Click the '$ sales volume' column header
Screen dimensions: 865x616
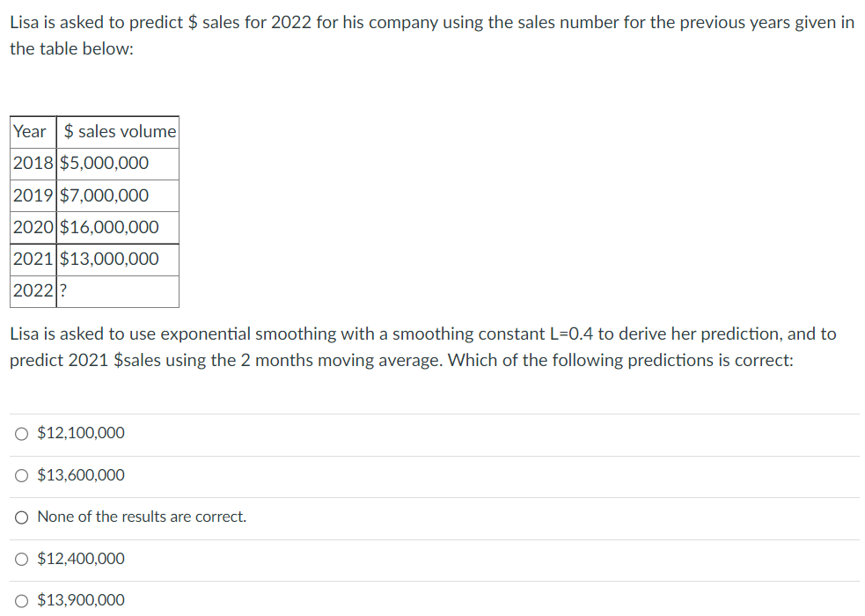pyautogui.click(x=118, y=132)
